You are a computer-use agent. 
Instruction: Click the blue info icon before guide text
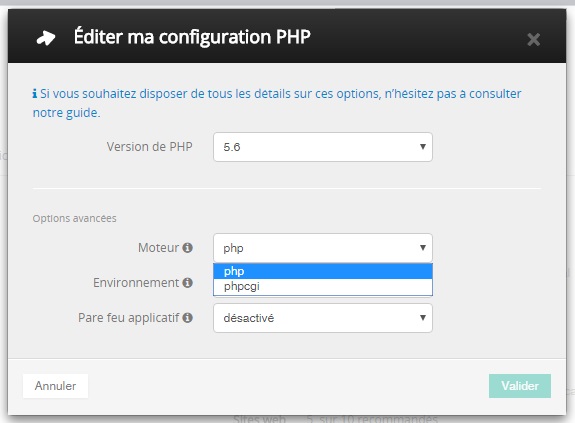click(35, 94)
